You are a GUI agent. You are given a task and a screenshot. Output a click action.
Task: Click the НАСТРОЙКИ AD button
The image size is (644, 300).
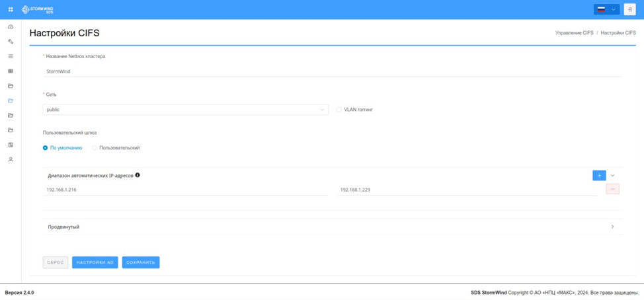(x=95, y=262)
